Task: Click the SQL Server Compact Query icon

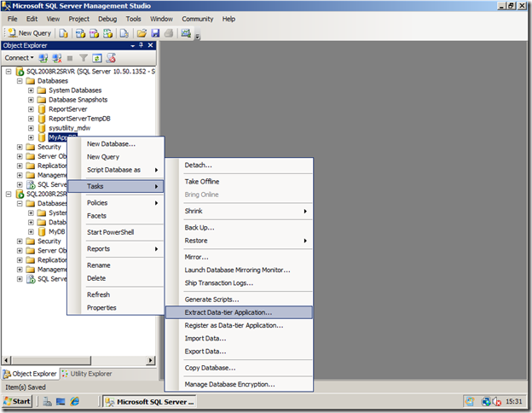Action: (x=124, y=33)
